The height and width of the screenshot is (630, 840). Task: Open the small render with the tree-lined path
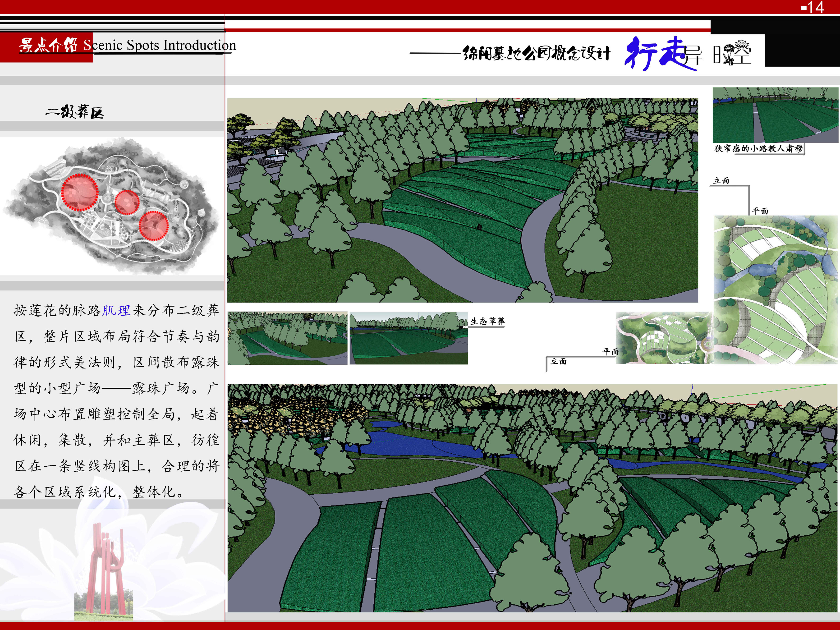[288, 338]
